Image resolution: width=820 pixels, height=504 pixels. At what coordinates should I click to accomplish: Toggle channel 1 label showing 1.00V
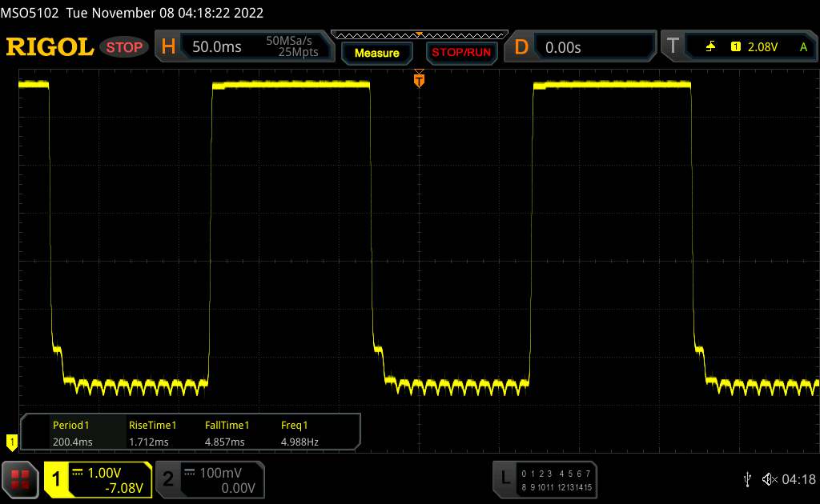98,479
